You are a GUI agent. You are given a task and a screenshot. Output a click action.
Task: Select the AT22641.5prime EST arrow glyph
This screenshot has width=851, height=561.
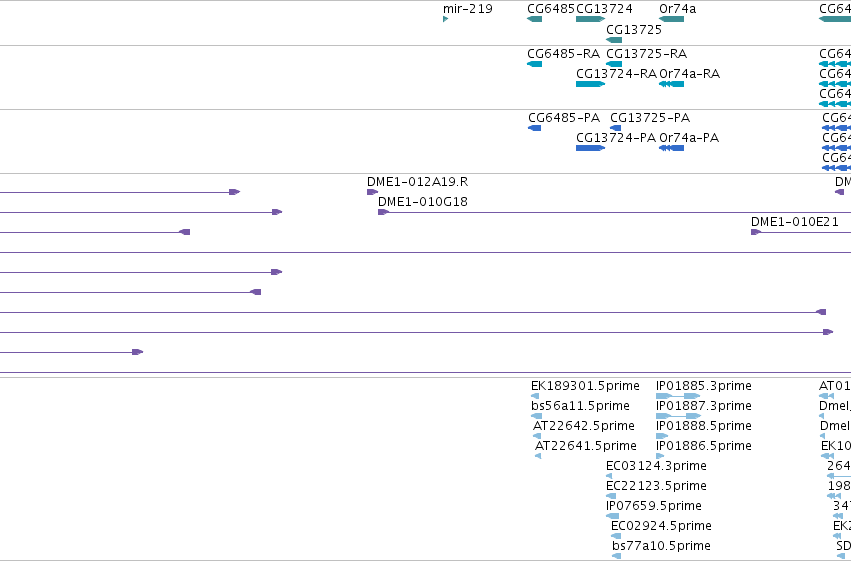538,456
